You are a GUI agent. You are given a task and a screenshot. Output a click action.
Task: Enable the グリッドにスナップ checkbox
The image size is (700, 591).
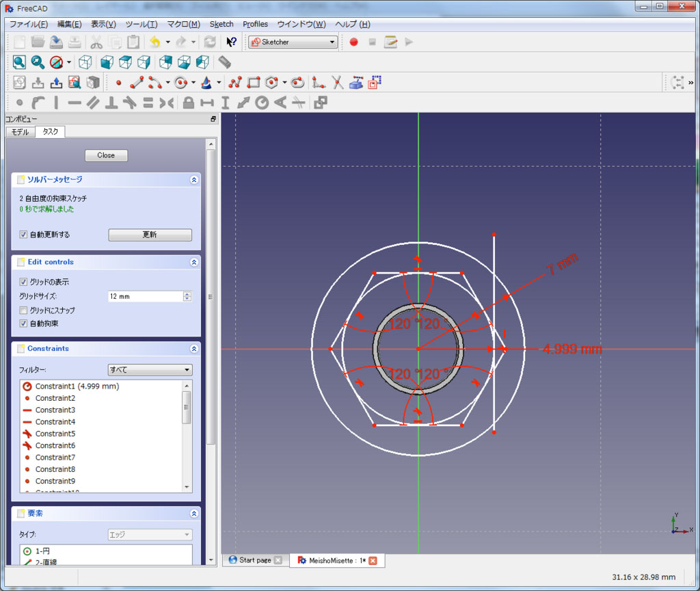(x=24, y=311)
